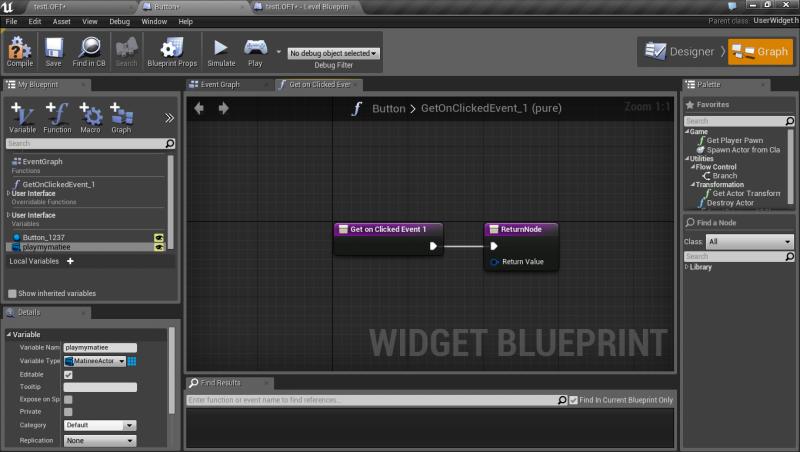Open the Debug menu

(119, 21)
